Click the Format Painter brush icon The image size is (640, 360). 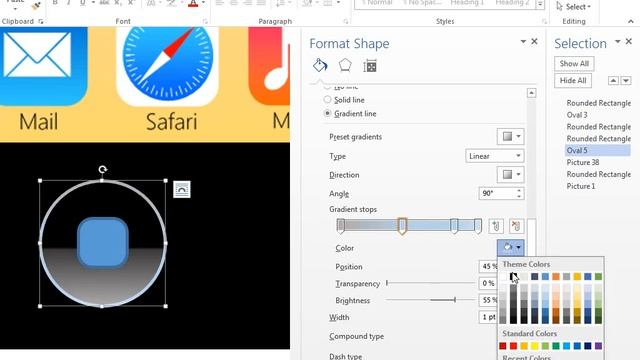36,5
